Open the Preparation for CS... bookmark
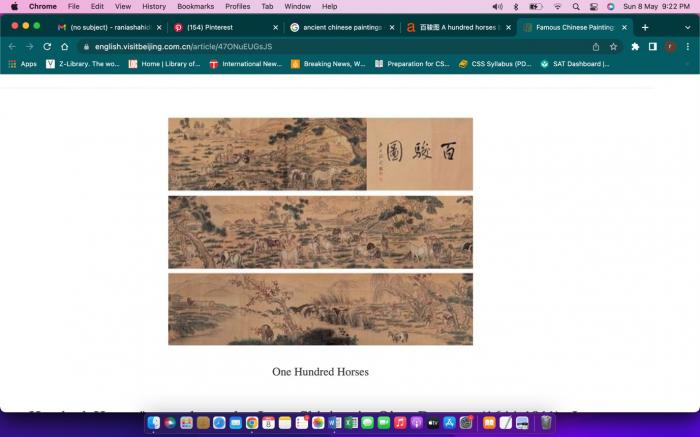The image size is (700, 437). (412, 64)
